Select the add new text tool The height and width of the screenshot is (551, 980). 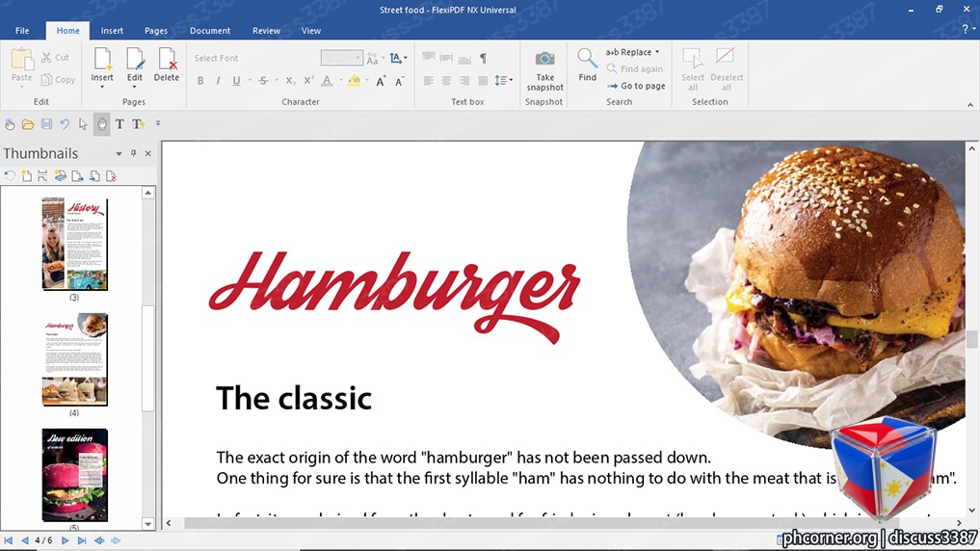(138, 123)
